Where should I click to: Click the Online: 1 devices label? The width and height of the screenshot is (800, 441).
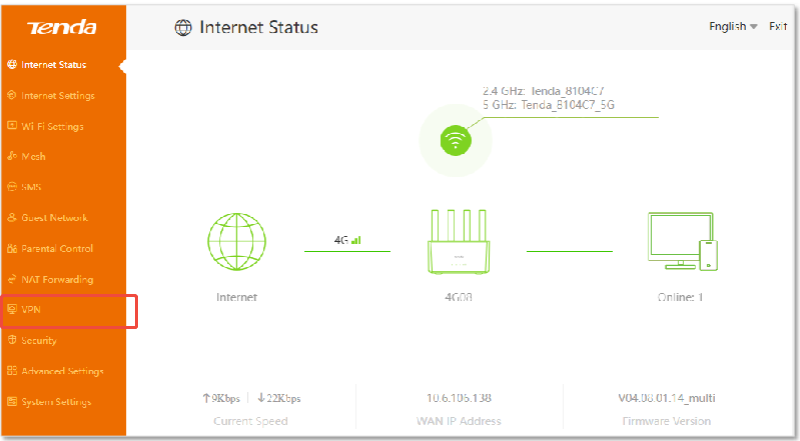680,298
